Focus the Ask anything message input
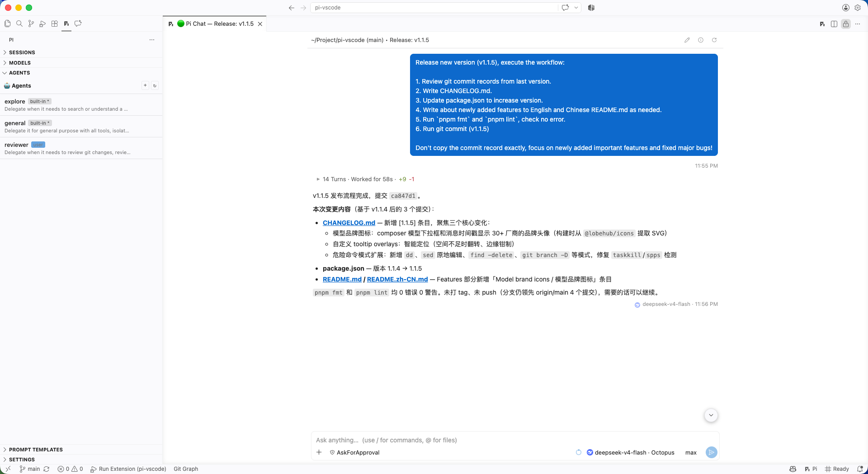This screenshot has height=474, width=868. coord(515,440)
